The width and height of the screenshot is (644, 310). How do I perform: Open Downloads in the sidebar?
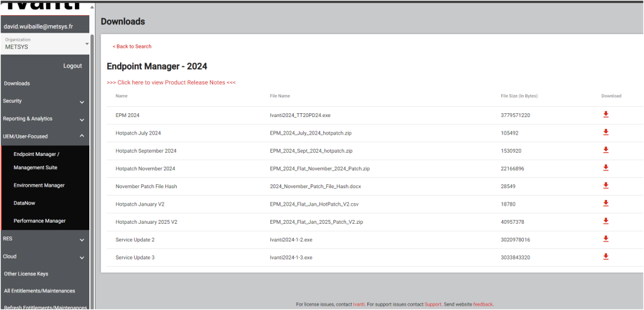point(17,84)
